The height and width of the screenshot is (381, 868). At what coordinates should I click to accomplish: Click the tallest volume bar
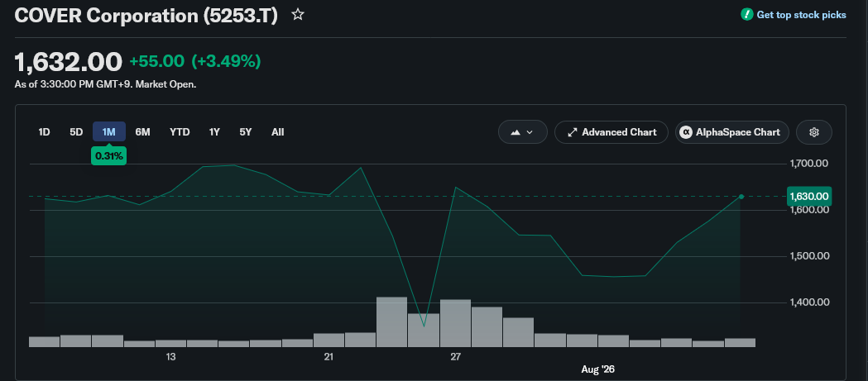[392, 321]
